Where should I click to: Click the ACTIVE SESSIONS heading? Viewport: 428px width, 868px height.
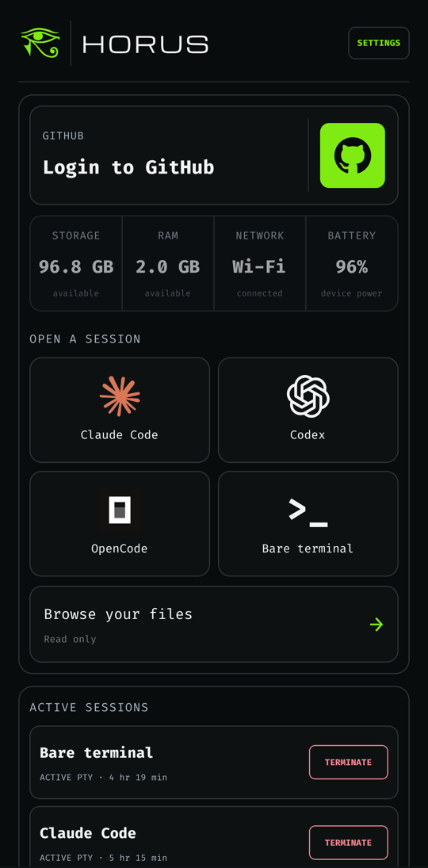pos(89,707)
